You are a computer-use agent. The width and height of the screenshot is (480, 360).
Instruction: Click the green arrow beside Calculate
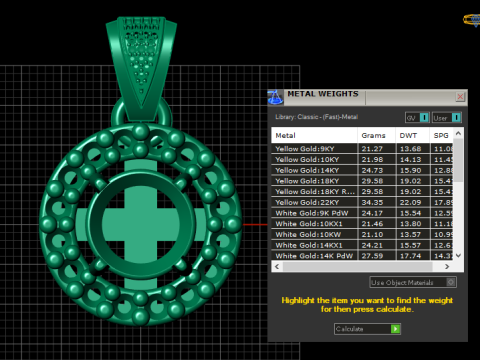395,329
